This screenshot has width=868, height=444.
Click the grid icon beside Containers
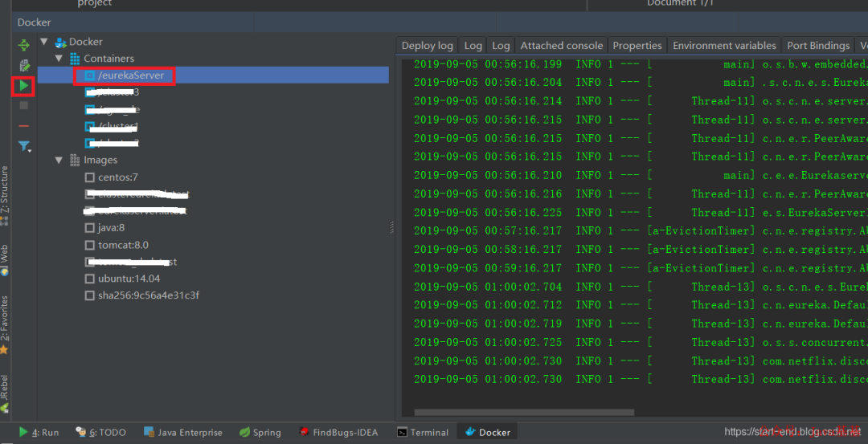click(75, 58)
